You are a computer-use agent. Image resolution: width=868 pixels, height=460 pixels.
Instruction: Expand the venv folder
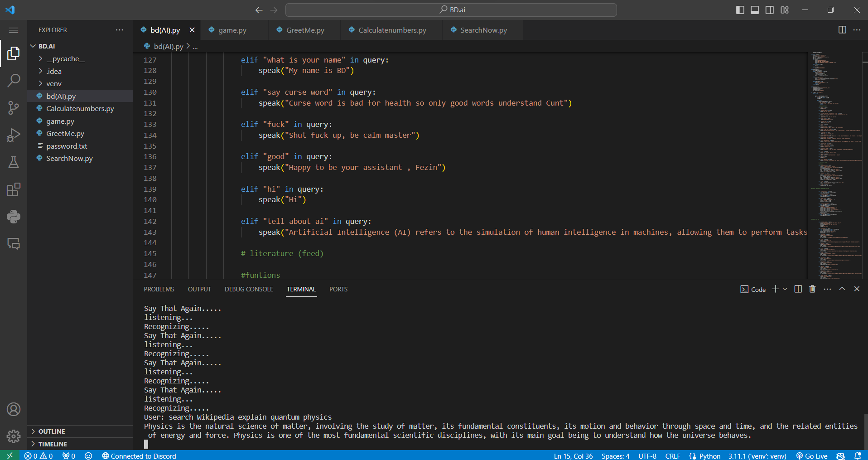coord(54,84)
